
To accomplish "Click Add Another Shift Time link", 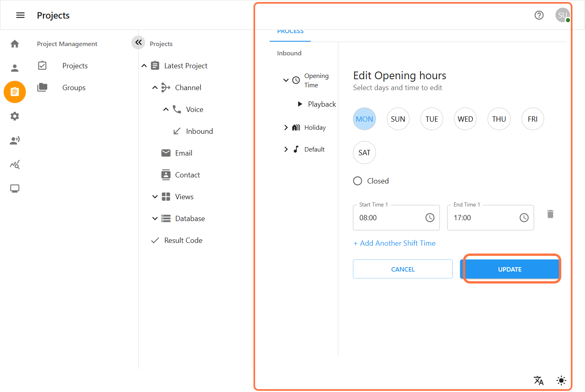I will [395, 243].
